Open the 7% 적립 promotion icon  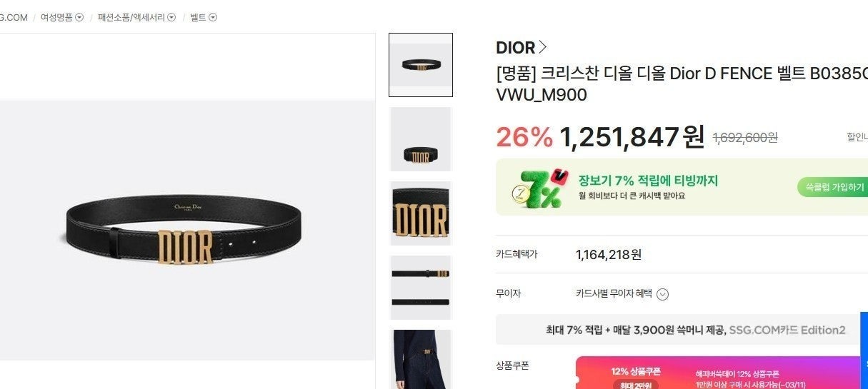point(539,188)
